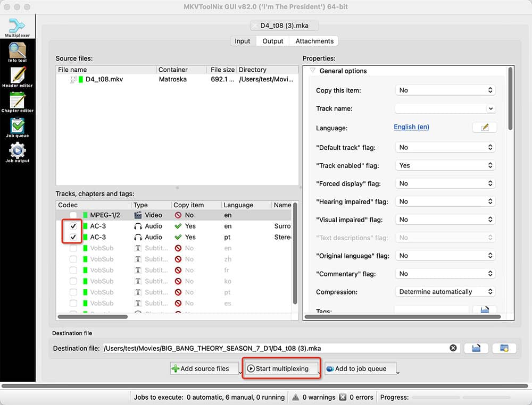Viewport: 532px width, 405px height.
Task: Collapse the General options section
Action: point(313,71)
